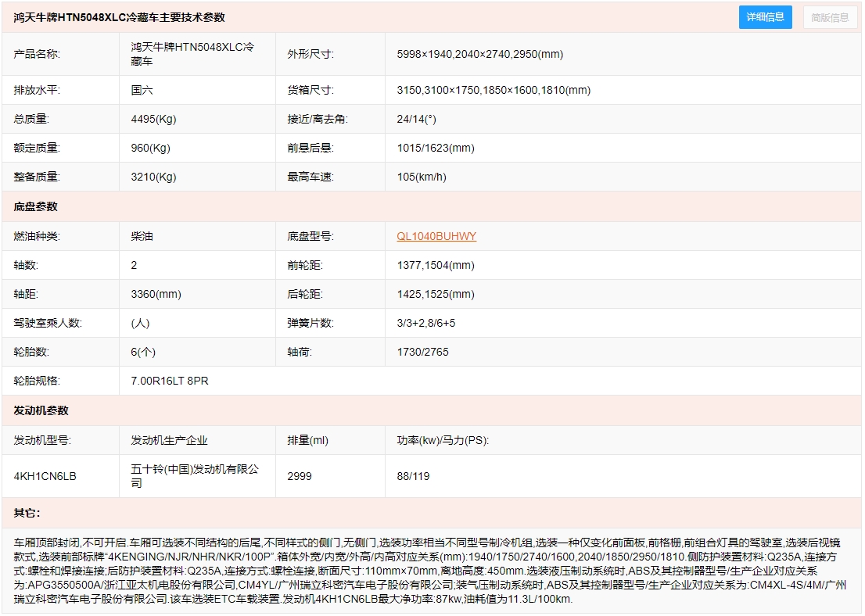Viewport: 865px width, 616px height.
Task: Select the 货箱尺寸 label
Action: [x=310, y=90]
